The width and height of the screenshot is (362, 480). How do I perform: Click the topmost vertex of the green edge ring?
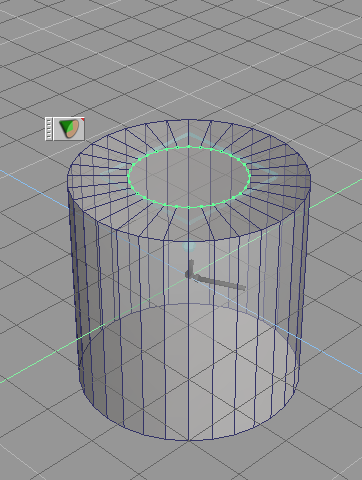tap(189, 147)
